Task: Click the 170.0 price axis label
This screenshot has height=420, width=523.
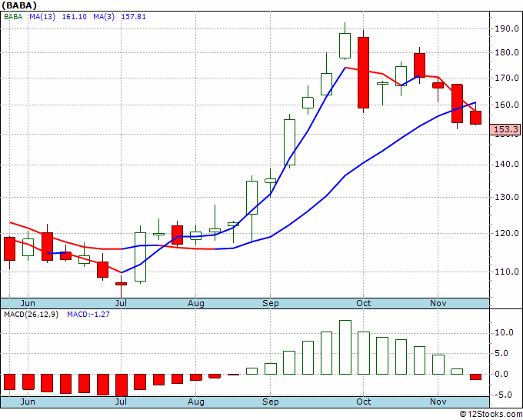Action: [x=506, y=78]
